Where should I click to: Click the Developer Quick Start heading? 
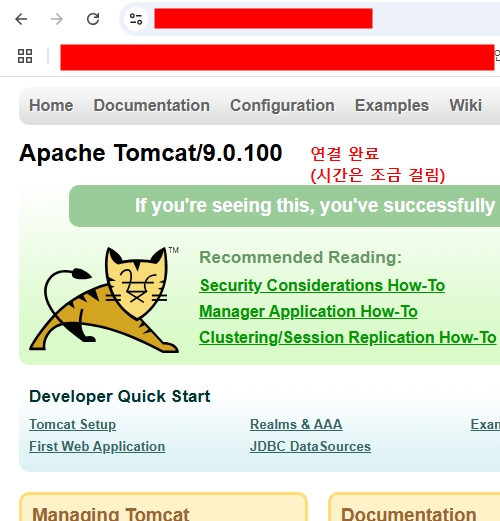point(120,396)
